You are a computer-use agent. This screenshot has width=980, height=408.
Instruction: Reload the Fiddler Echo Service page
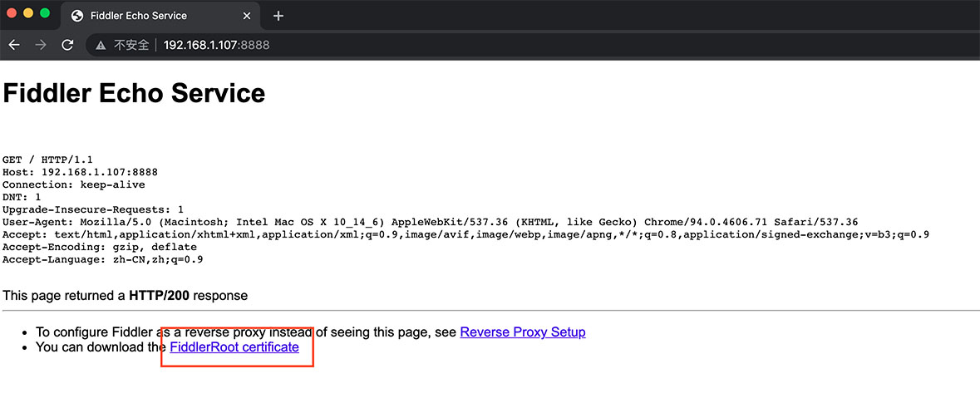click(67, 45)
